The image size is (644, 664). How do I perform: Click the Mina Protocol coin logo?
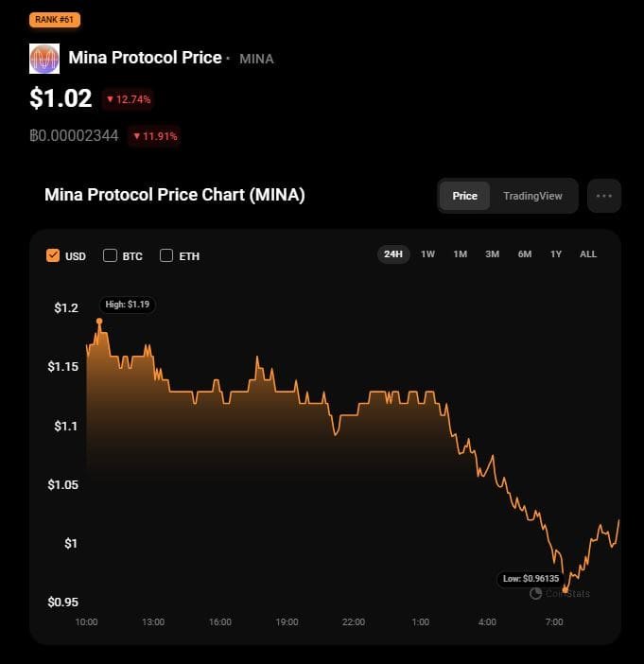(44, 58)
